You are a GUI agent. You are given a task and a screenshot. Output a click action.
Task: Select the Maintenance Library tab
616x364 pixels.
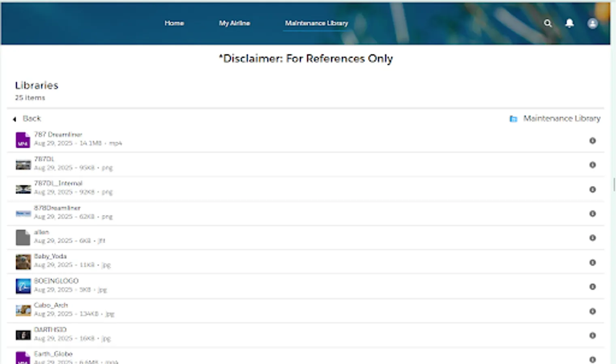[316, 23]
